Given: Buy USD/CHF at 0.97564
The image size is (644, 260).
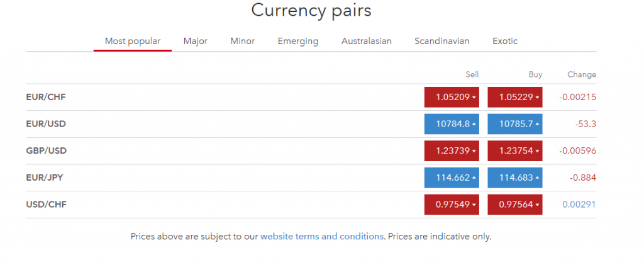Looking at the screenshot, I should (x=514, y=205).
